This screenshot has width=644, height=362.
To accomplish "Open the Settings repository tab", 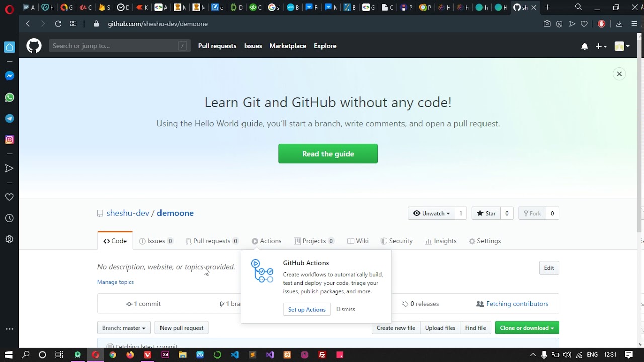I will (x=485, y=241).
